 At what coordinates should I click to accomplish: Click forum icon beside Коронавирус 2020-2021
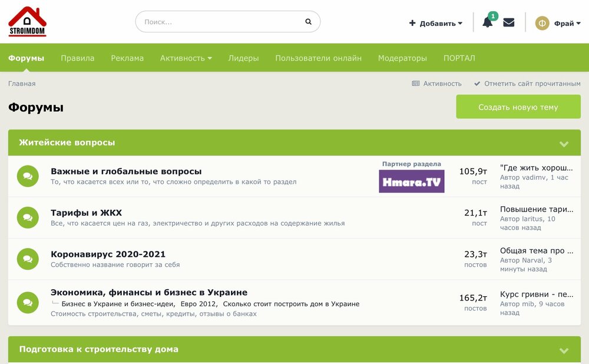pyautogui.click(x=28, y=259)
